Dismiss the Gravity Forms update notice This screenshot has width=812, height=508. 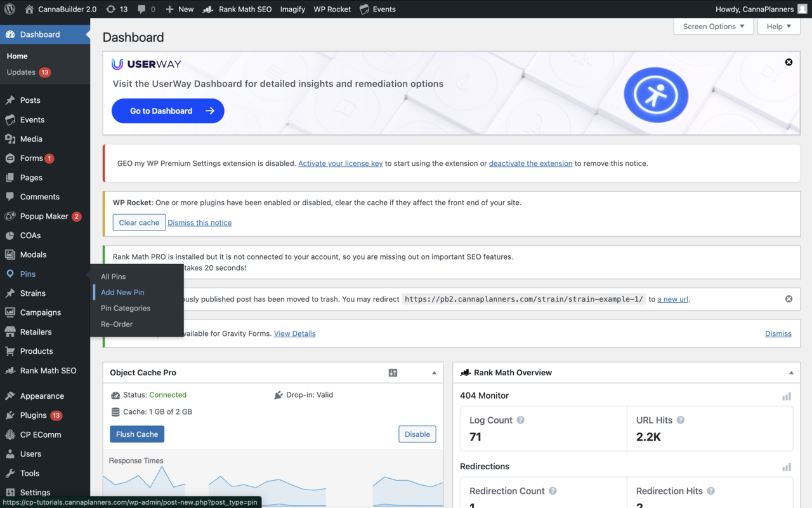(x=778, y=333)
